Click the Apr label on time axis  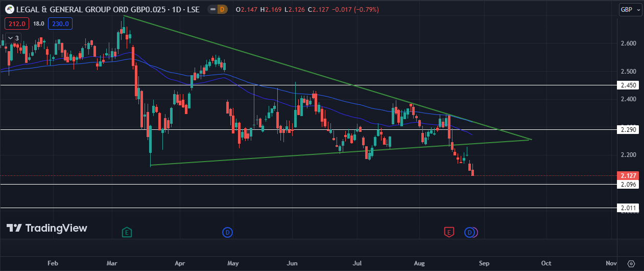(x=179, y=263)
